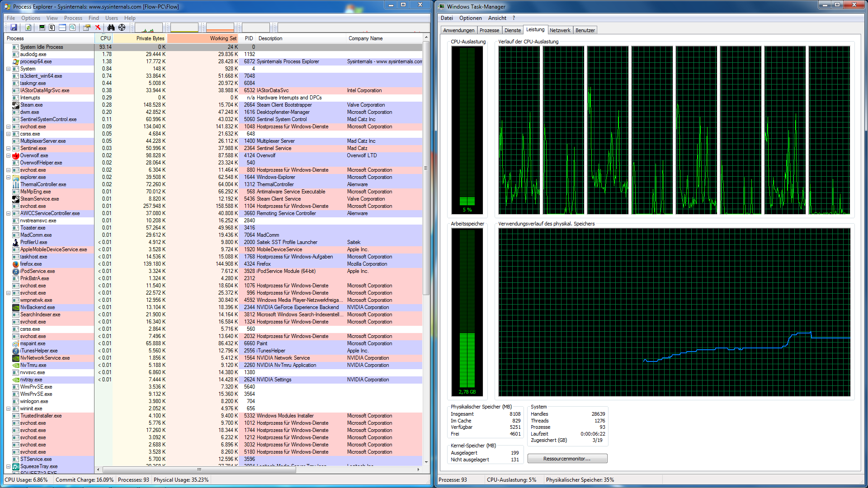
Task: Collapse the System process tree node
Action: (8, 69)
